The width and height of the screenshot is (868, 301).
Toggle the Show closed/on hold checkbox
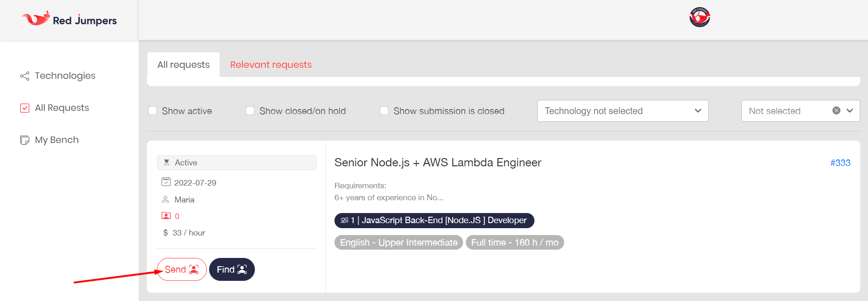250,111
